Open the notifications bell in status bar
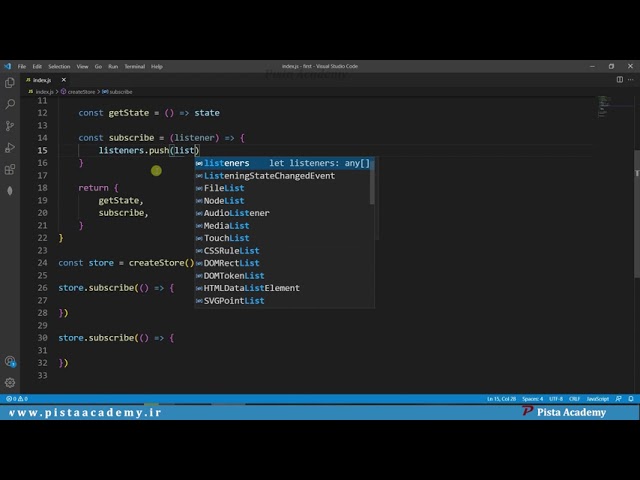Viewport: 640px width, 480px height. pos(631,399)
